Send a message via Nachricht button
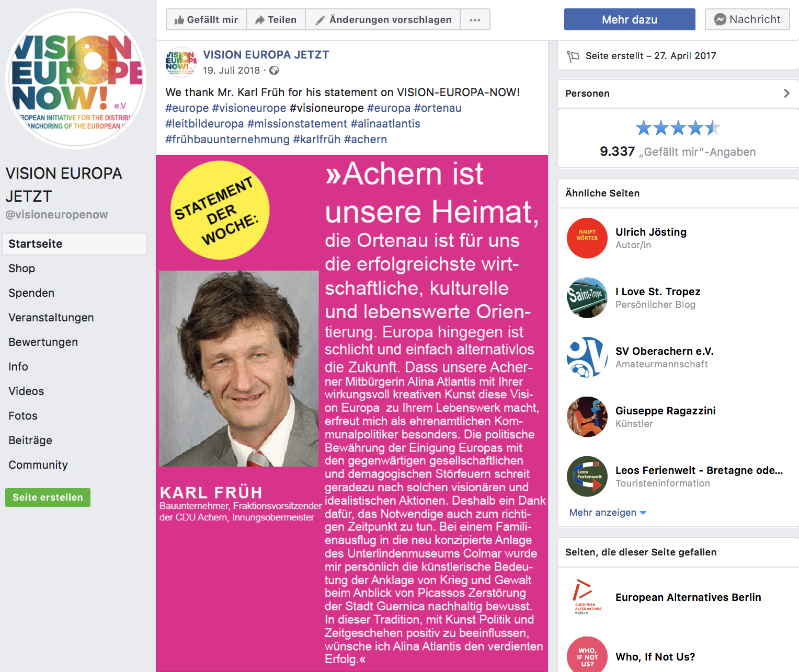Screen dimensions: 799x672 [x=747, y=19]
